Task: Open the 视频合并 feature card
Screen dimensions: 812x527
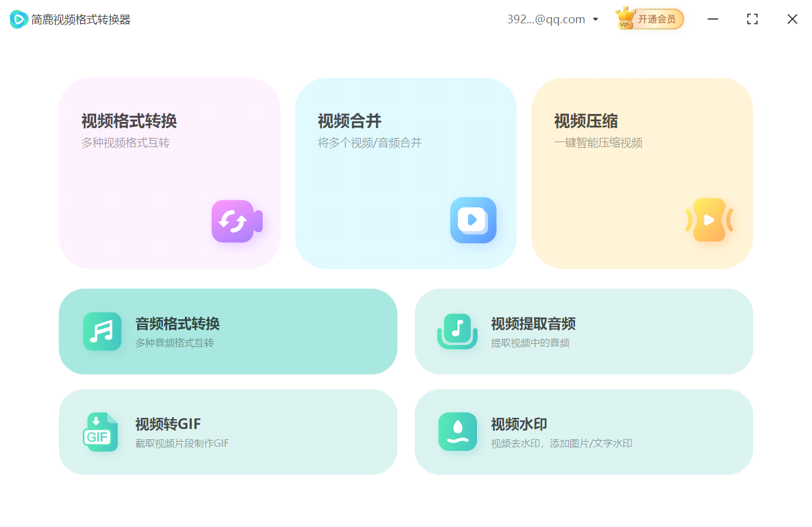Action: tap(406, 173)
